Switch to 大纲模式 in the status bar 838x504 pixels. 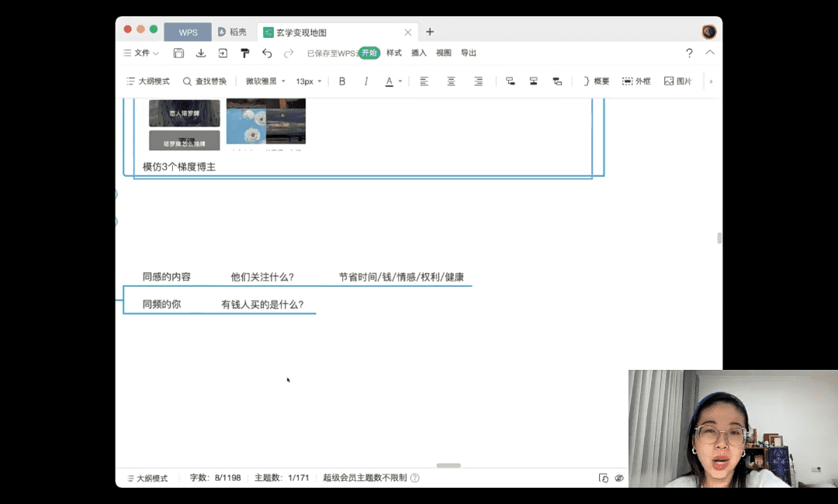coord(147,478)
